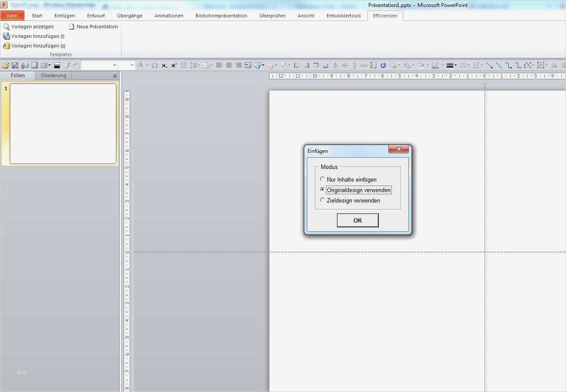566x392 pixels.
Task: Create a Neue Präsentation
Action: click(x=93, y=27)
